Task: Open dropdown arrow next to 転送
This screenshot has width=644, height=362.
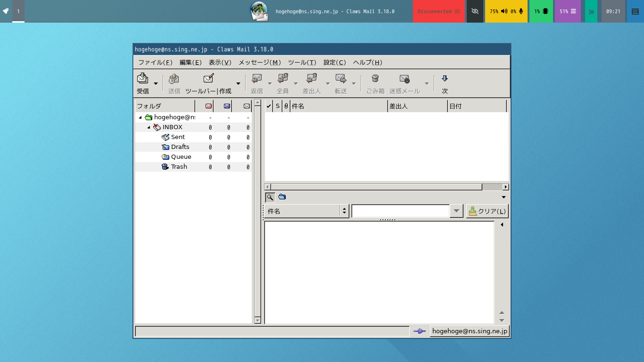Action: (x=354, y=83)
